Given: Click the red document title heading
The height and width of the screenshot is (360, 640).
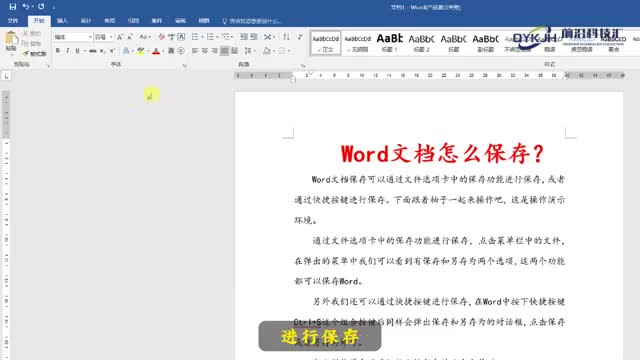Looking at the screenshot, I should [x=442, y=154].
